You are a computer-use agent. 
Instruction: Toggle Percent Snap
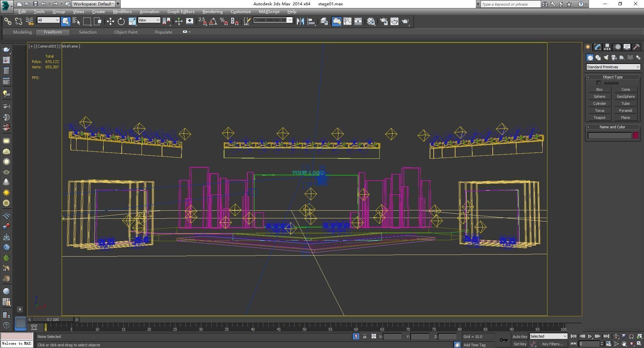tap(224, 21)
